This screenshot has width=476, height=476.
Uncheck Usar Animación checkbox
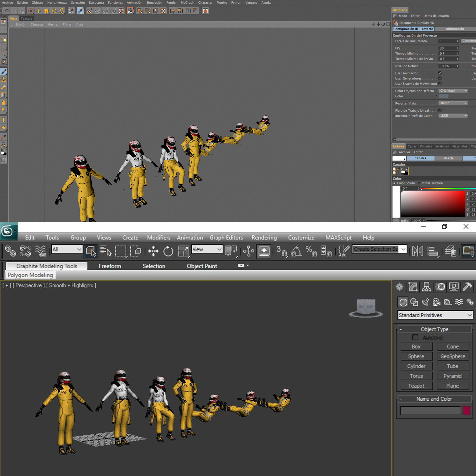[x=440, y=73]
